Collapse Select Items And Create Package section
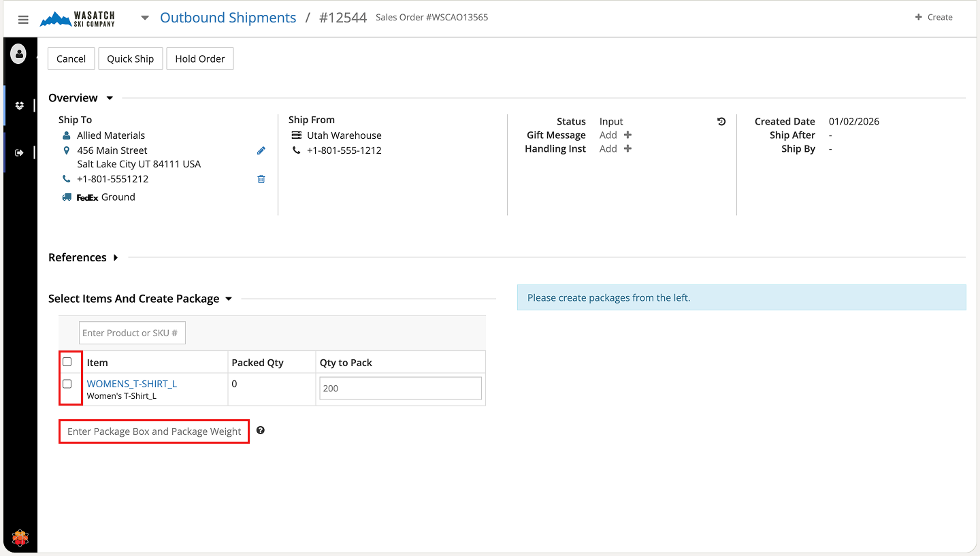This screenshot has width=980, height=556. pos(229,299)
